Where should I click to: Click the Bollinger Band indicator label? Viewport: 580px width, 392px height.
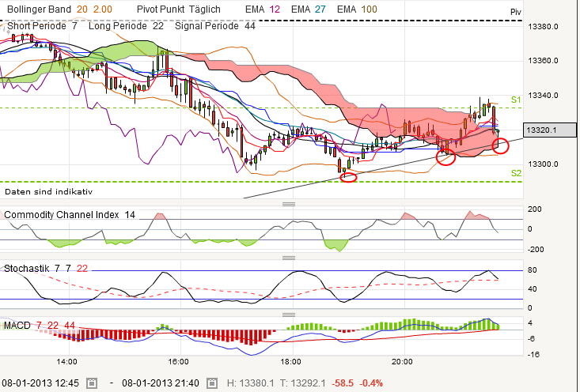coord(39,9)
